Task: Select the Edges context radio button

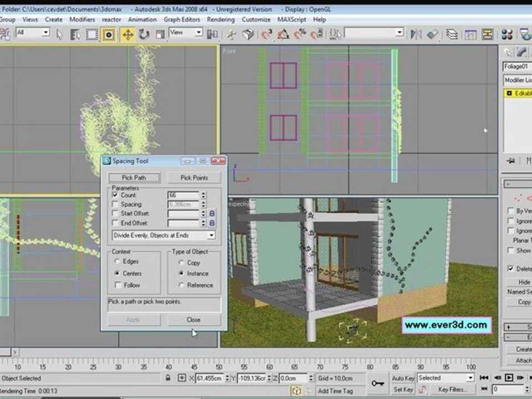Action: pyautogui.click(x=117, y=261)
